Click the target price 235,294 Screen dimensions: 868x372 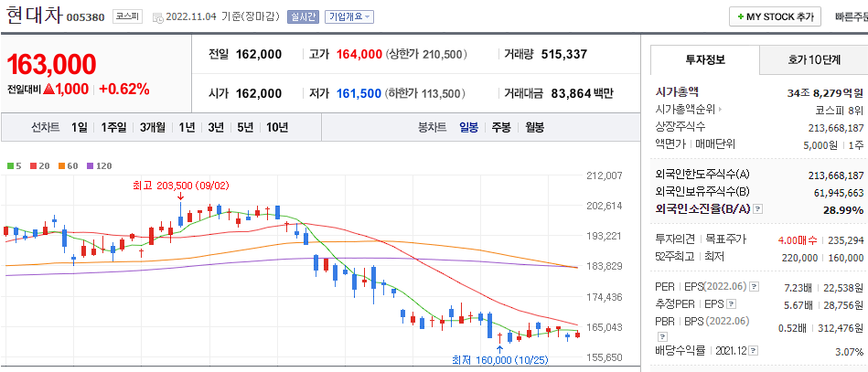click(846, 239)
